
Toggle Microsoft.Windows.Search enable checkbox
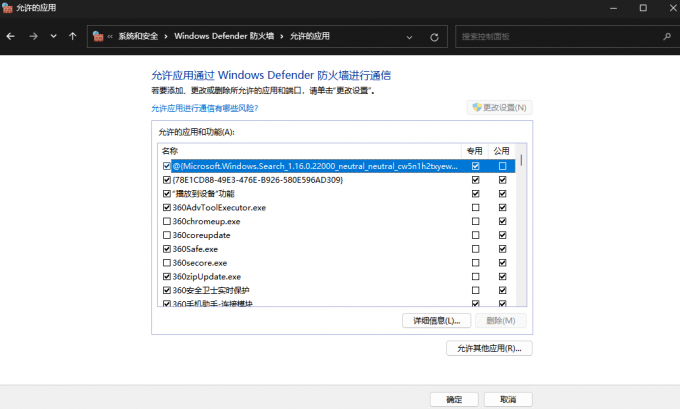[x=167, y=166]
